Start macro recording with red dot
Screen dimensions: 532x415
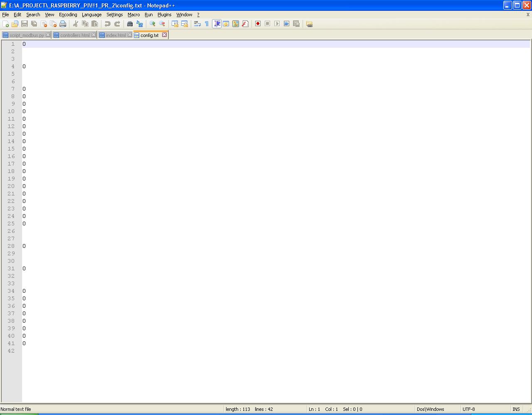click(x=258, y=24)
